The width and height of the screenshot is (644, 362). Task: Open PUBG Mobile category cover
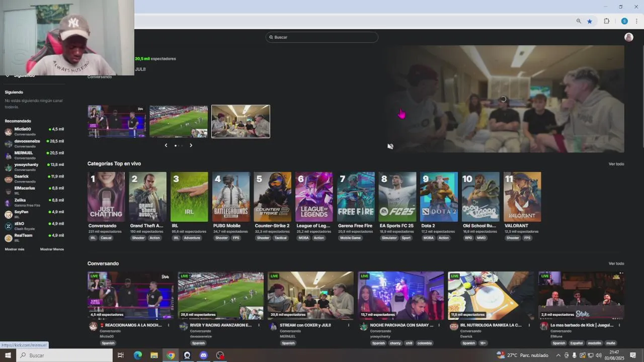click(231, 197)
